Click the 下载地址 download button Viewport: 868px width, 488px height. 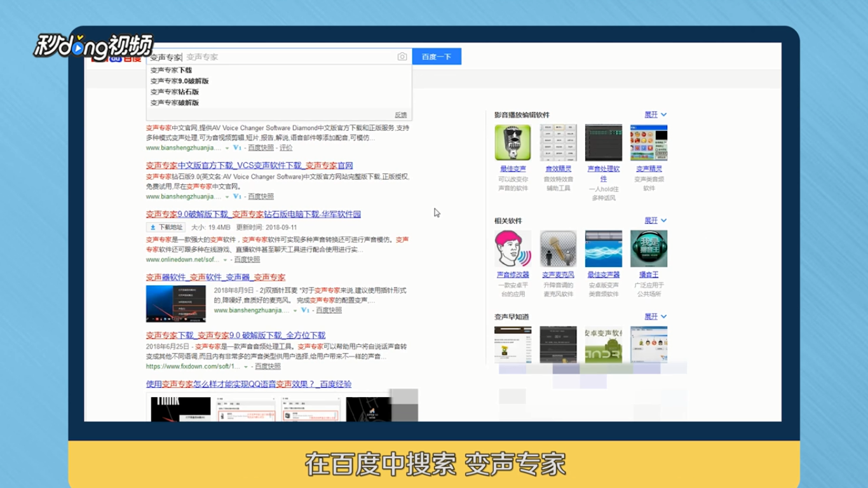166,227
